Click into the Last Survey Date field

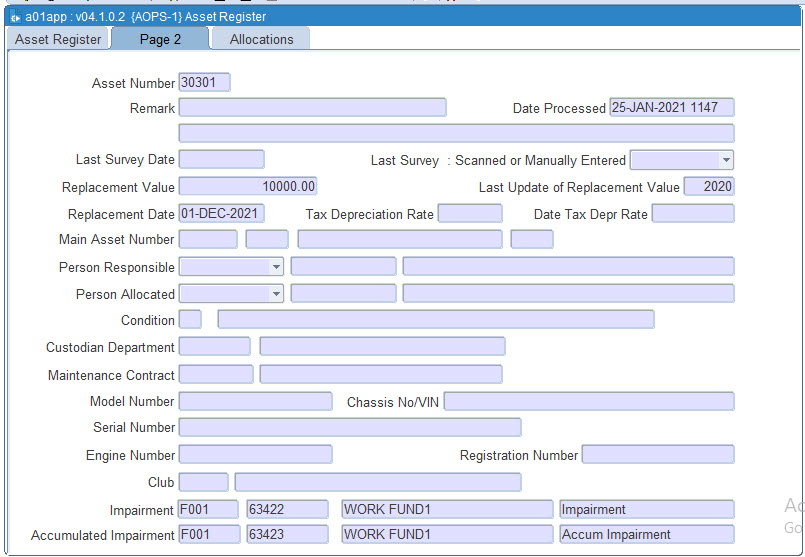(221, 160)
